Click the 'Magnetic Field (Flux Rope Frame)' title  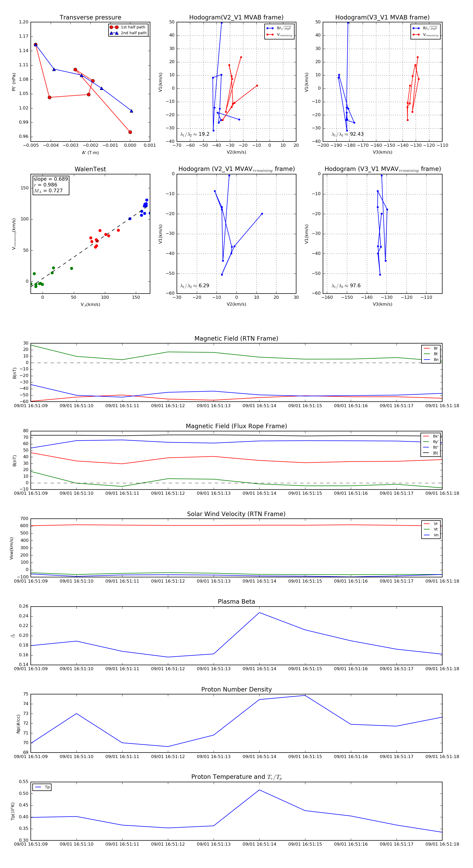click(x=236, y=426)
